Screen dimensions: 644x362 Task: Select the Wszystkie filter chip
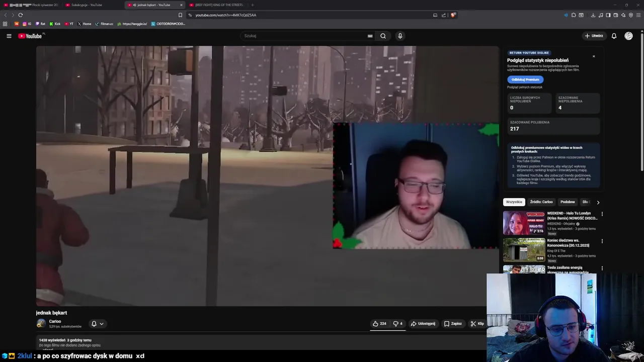[x=514, y=202]
